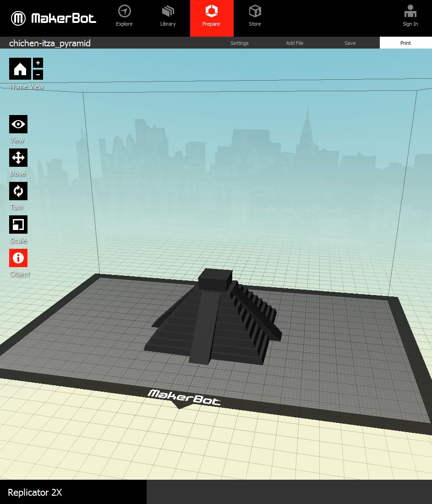The height and width of the screenshot is (504, 432).
Task: Open the Settings menu
Action: tap(240, 43)
